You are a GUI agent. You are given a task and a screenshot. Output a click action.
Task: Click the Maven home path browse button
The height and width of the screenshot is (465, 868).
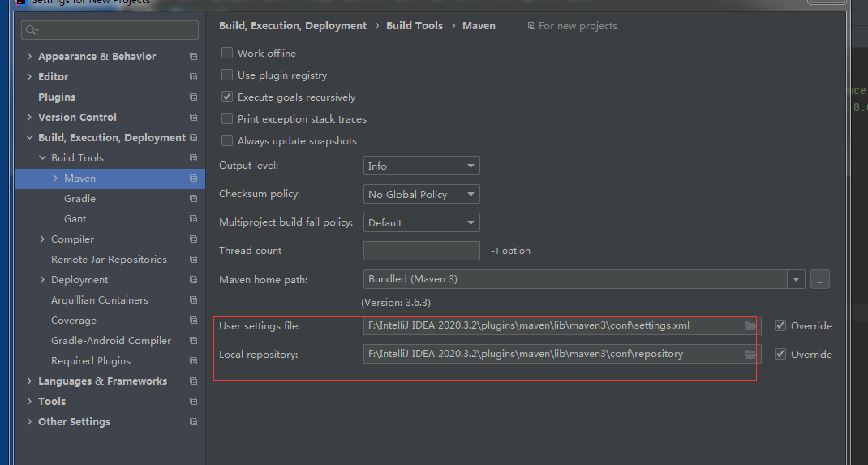(x=820, y=279)
